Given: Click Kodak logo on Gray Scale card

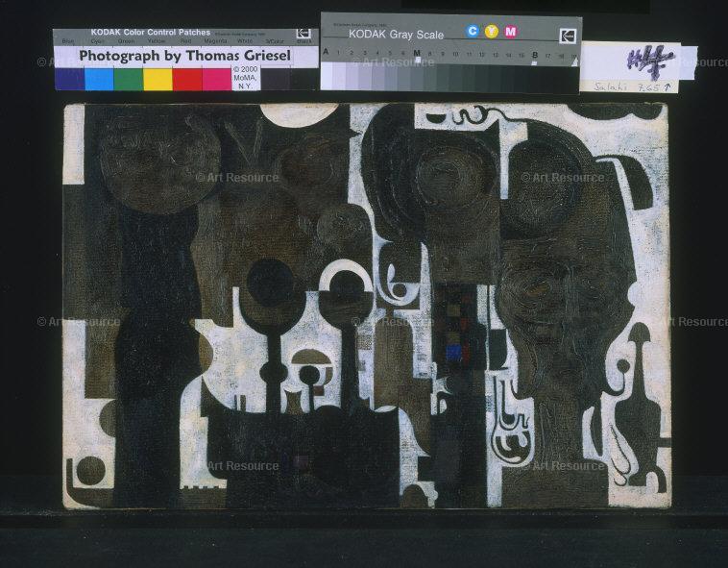Looking at the screenshot, I should click(568, 37).
